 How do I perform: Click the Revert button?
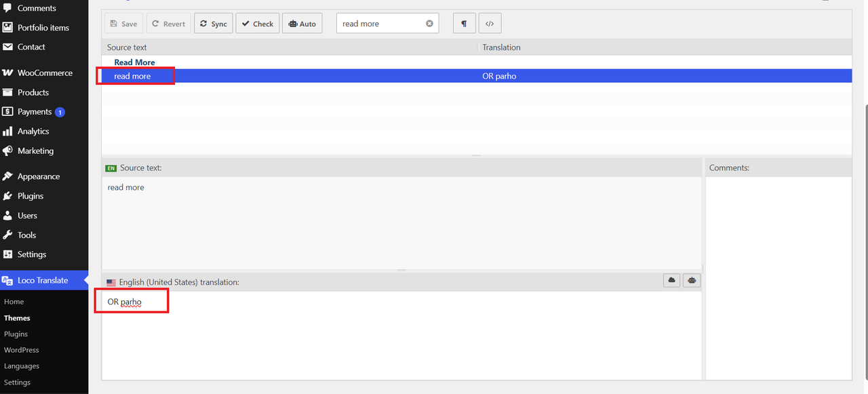click(x=168, y=24)
